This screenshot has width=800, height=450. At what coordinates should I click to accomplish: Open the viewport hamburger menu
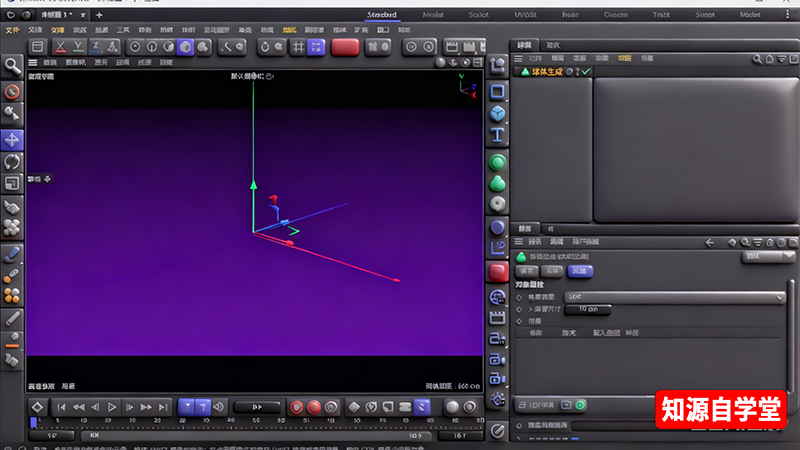(35, 62)
